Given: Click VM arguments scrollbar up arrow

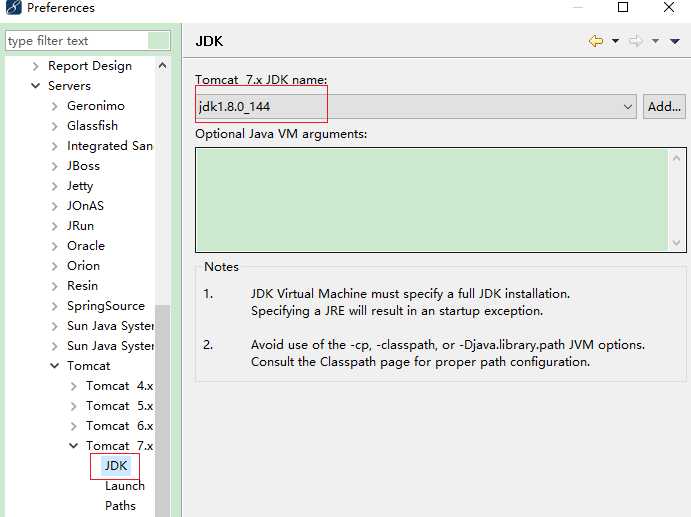Looking at the screenshot, I should click(676, 158).
